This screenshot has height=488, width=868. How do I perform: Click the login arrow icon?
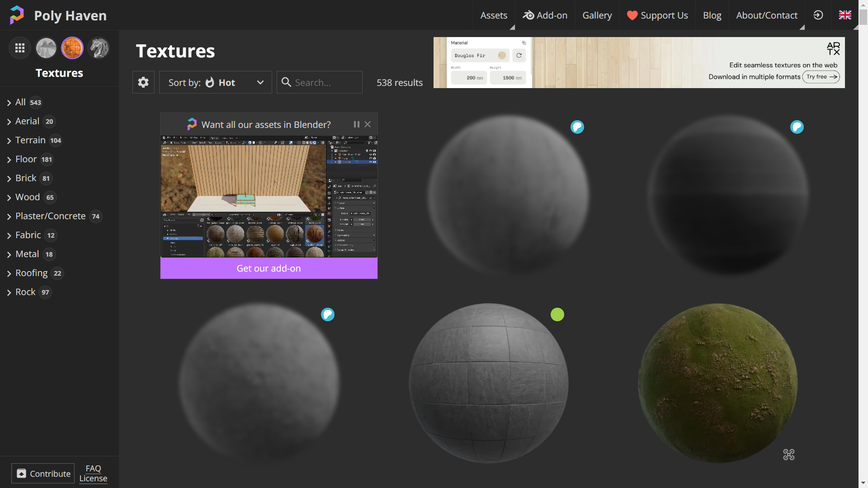point(818,15)
